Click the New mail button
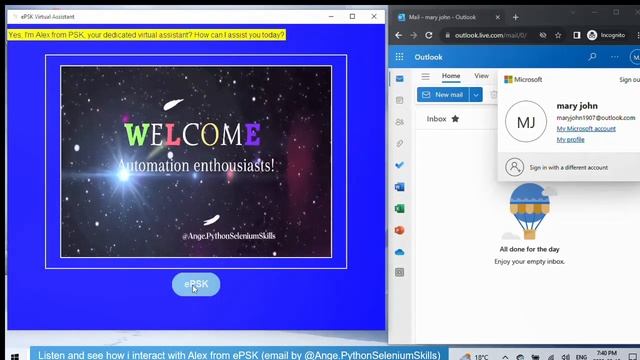Viewport: 640px width, 360px height. point(443,95)
